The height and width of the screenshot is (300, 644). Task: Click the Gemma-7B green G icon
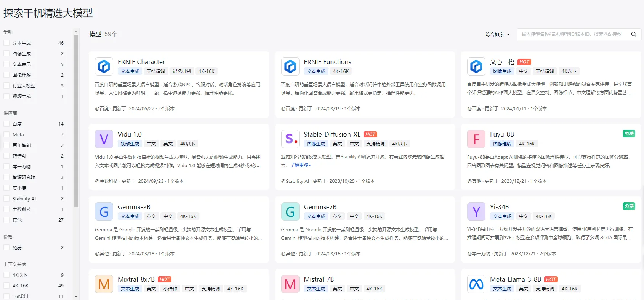pyautogui.click(x=290, y=211)
